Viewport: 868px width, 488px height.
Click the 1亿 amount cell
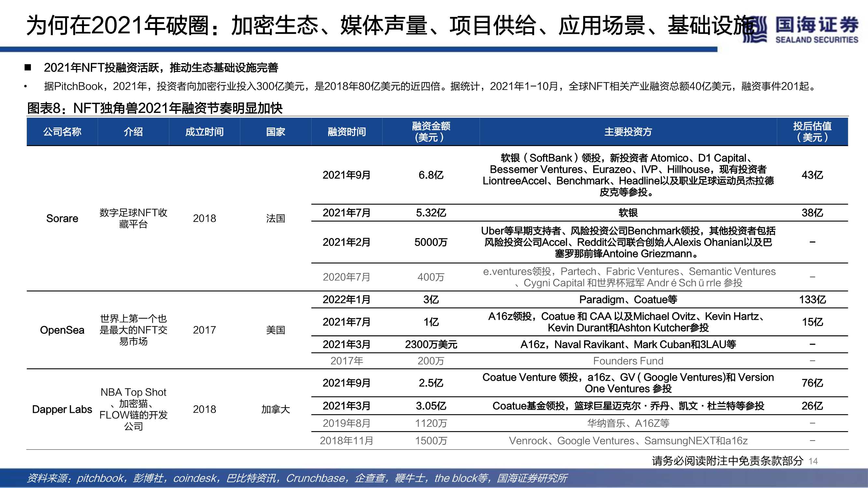pyautogui.click(x=431, y=322)
